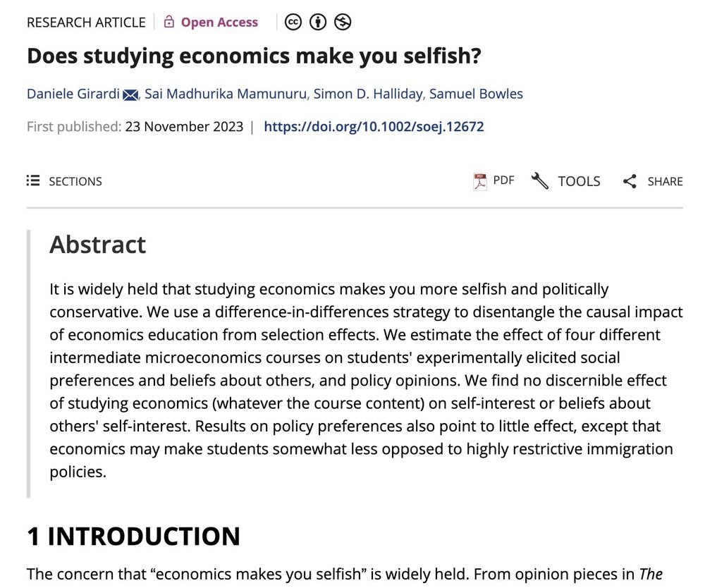
Task: Click the Tools wrench icon
Action: tap(540, 181)
